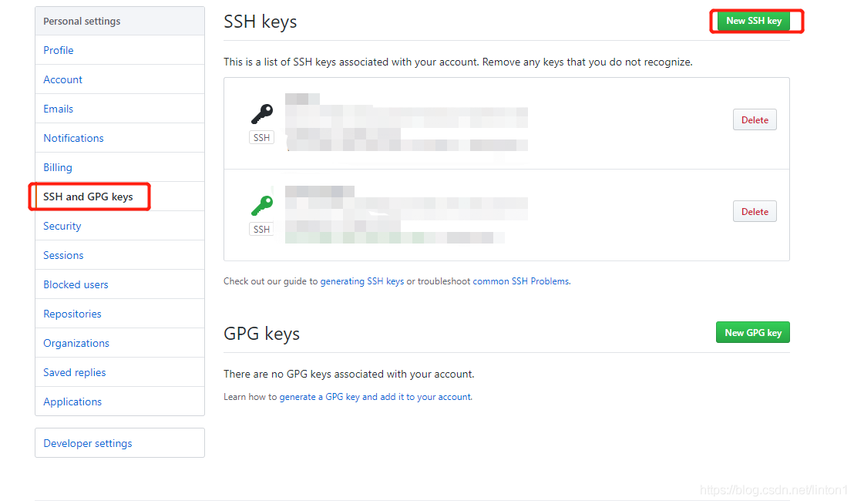Follow the generating SSH keys guide link

(x=362, y=281)
